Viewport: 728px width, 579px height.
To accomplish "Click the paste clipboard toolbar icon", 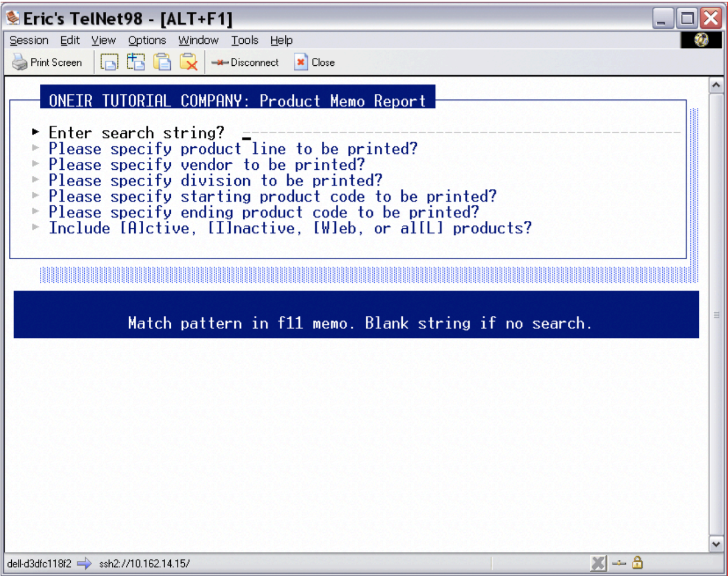I will pyautogui.click(x=162, y=62).
